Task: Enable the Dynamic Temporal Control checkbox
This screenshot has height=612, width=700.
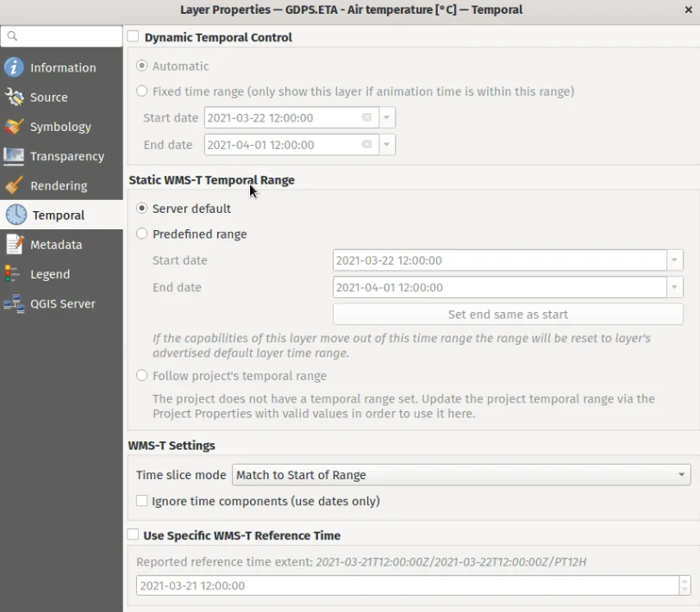Action: pyautogui.click(x=134, y=37)
